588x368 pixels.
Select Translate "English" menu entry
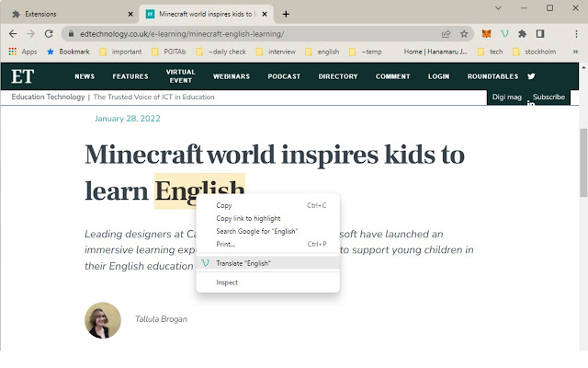(x=267, y=263)
